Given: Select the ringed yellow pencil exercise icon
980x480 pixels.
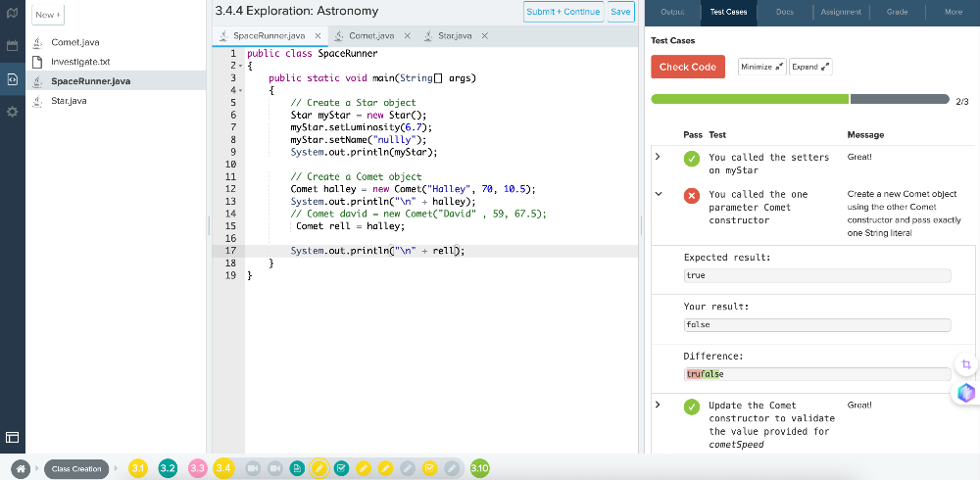Looking at the screenshot, I should click(318, 468).
